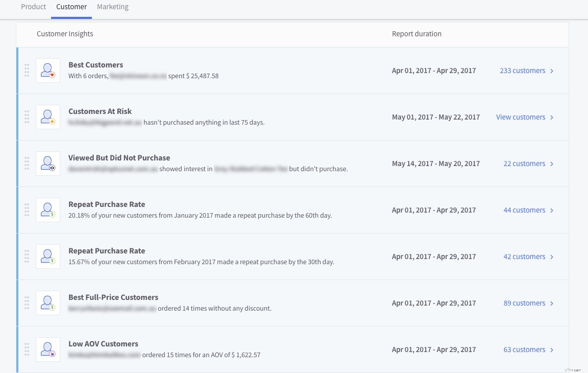
Task: Switch to the Marketing tab
Action: [x=113, y=7]
